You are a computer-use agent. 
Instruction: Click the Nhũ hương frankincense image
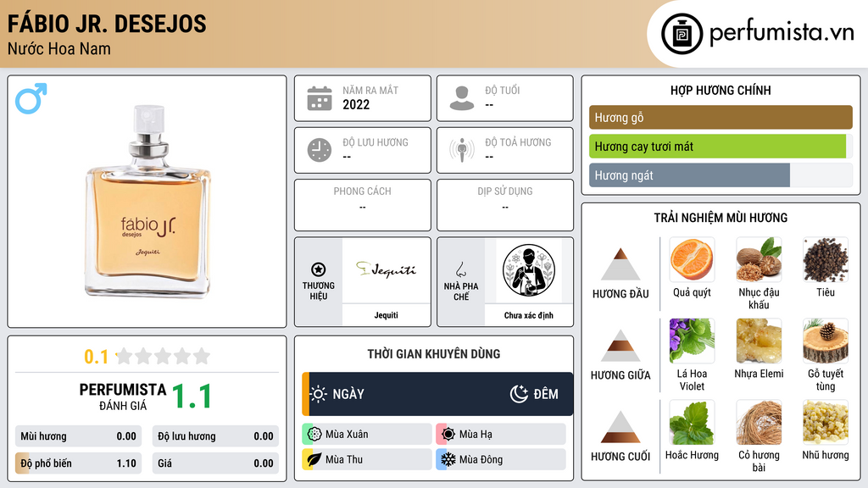[826, 422]
